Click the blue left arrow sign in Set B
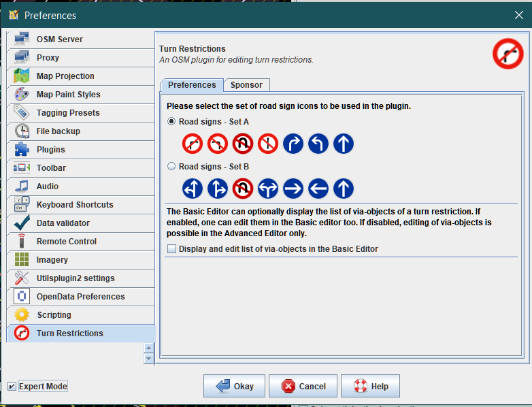 click(318, 189)
